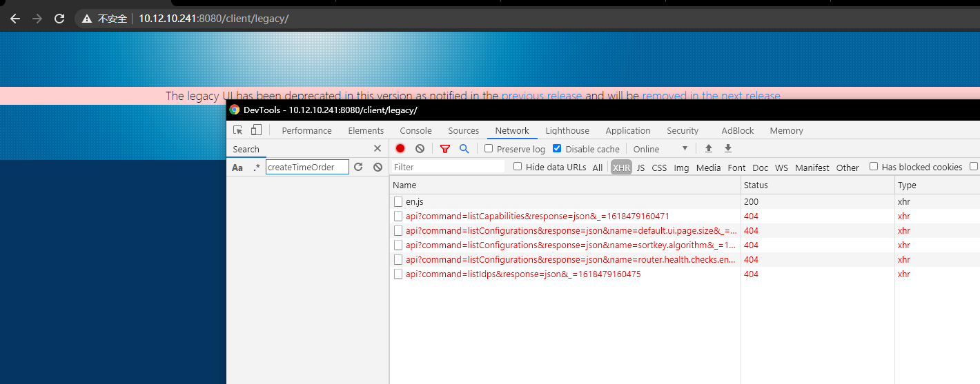Filter requests by Manifest

click(x=812, y=168)
